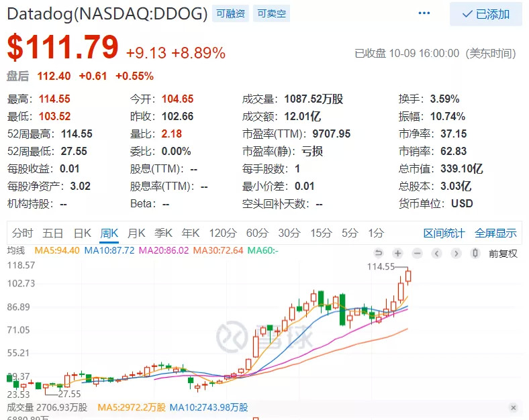The height and width of the screenshot is (420, 529).
Task: Click the 今开 value 104.65
Action: click(x=177, y=99)
